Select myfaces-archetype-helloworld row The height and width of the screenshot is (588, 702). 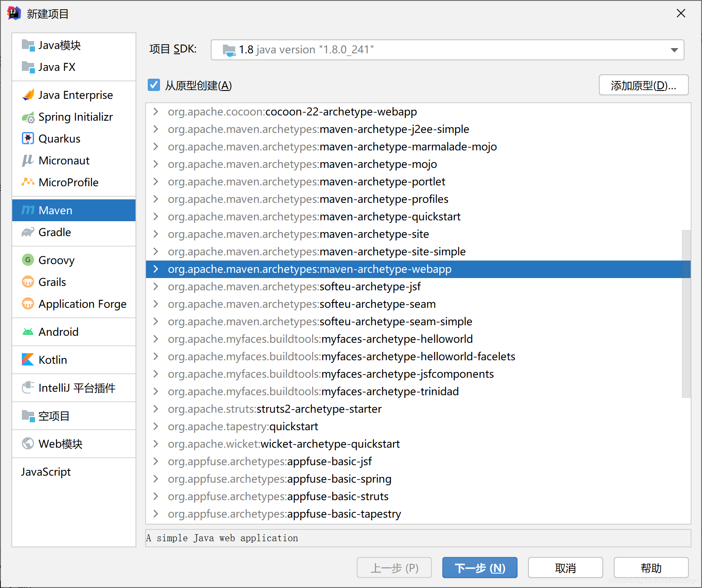click(x=418, y=339)
